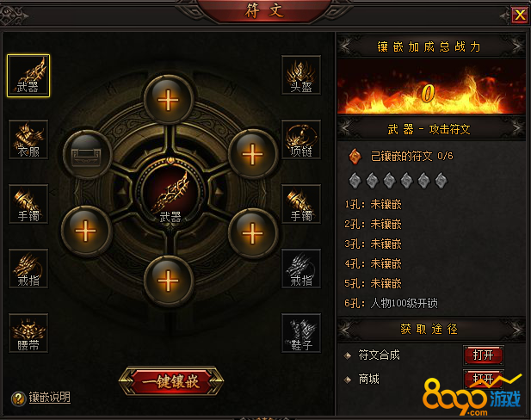Image resolution: width=531 pixels, height=420 pixels.
Task: Add rune to top plus socket
Action: point(169,100)
